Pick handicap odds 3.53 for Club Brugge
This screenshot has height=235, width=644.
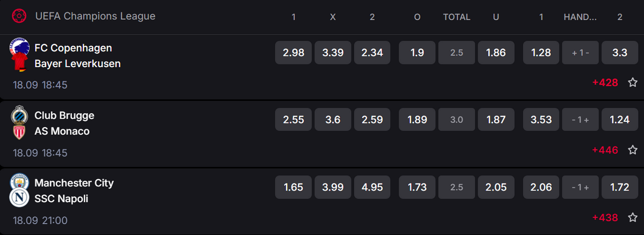(x=541, y=120)
